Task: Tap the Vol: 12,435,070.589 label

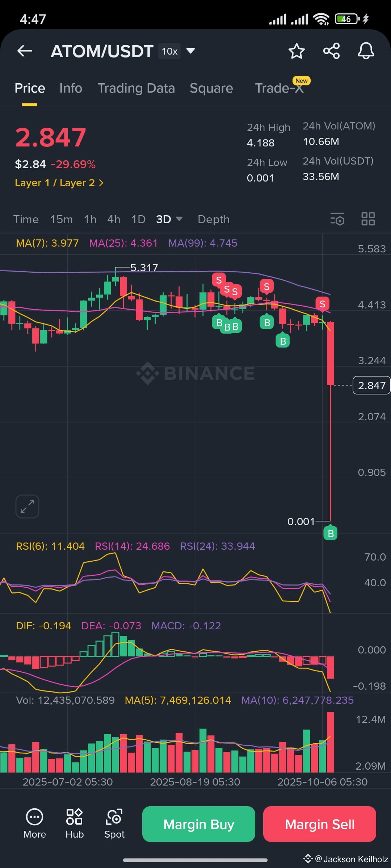Action: pos(65,700)
